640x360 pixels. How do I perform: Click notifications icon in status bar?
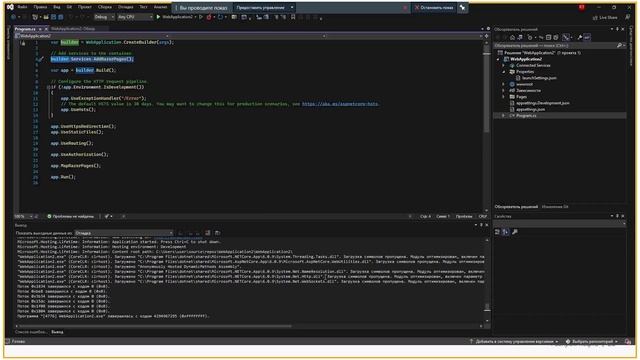point(628,342)
